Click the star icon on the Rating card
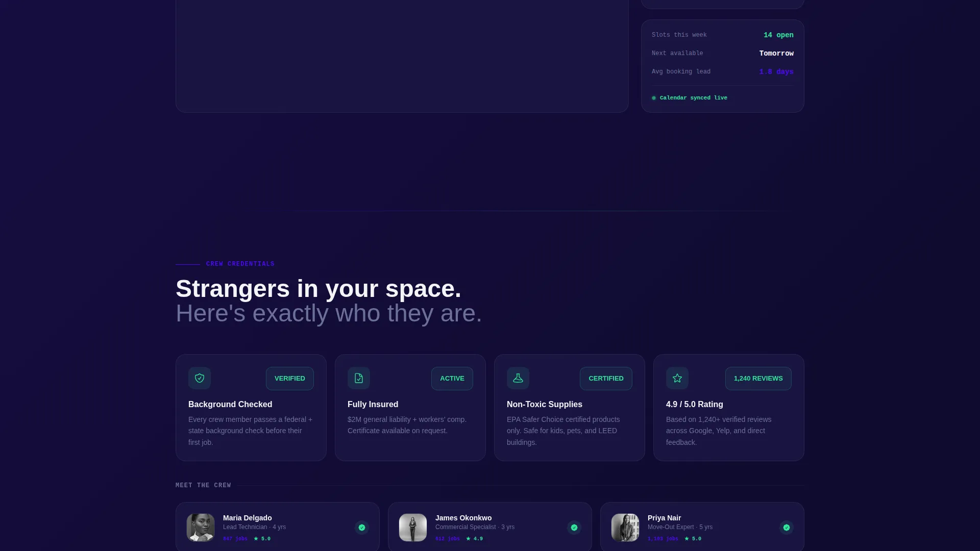 pyautogui.click(x=677, y=378)
